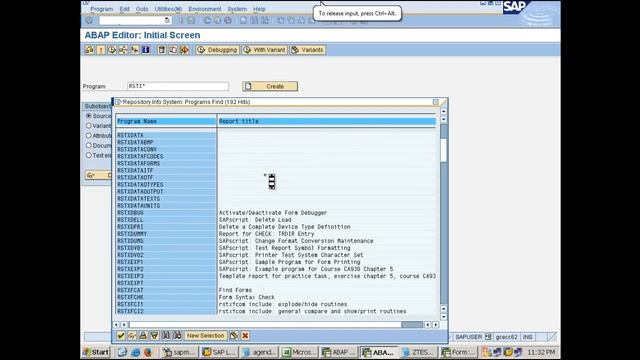Viewport: 640px width, 360px height.
Task: Select the Source code radio button
Action: [89, 116]
